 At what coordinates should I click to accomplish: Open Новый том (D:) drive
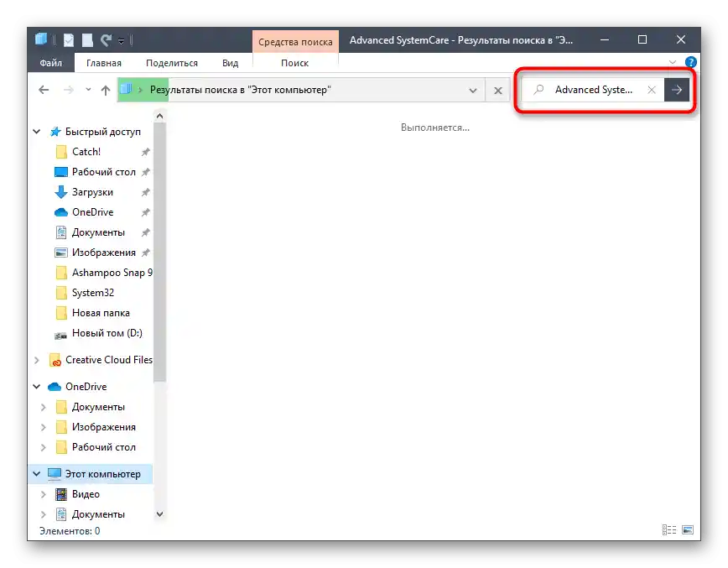107,333
